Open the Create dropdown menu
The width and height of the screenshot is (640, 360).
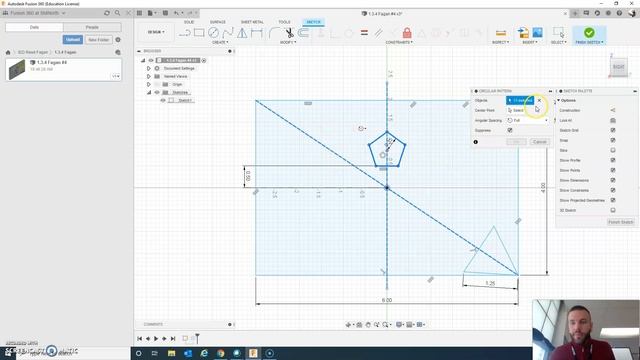tap(220, 42)
